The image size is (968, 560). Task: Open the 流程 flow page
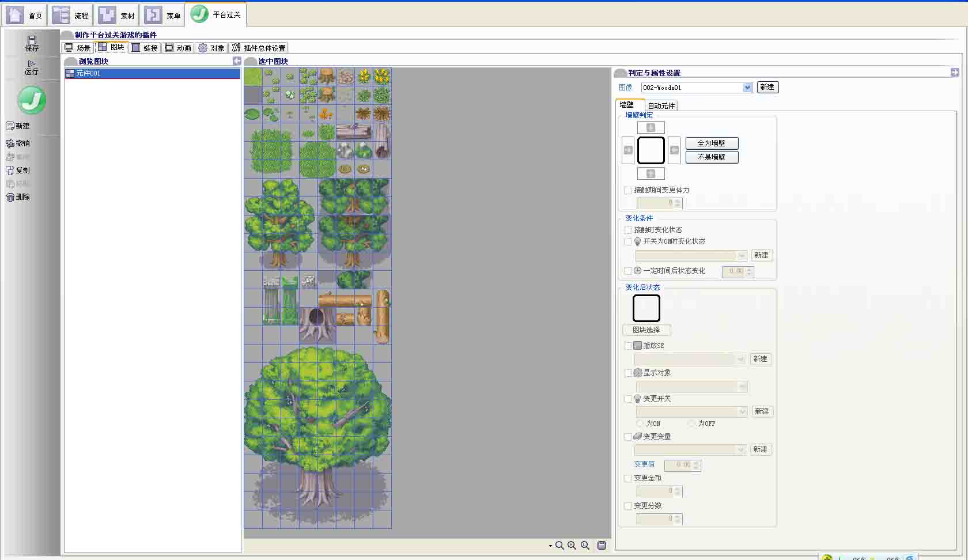coord(70,15)
